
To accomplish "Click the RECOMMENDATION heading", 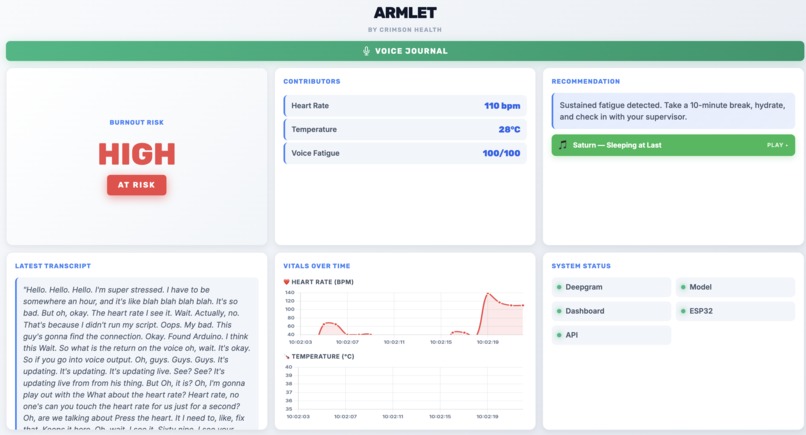I will point(585,81).
